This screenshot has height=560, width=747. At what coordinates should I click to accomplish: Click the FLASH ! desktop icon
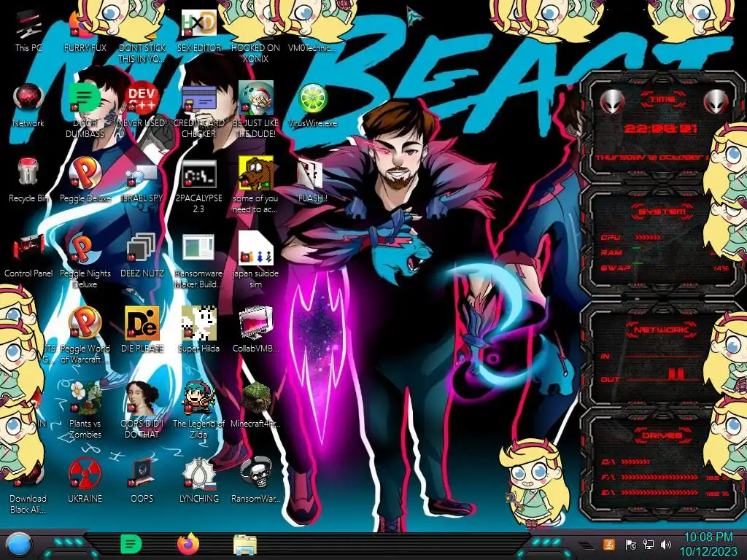click(312, 181)
